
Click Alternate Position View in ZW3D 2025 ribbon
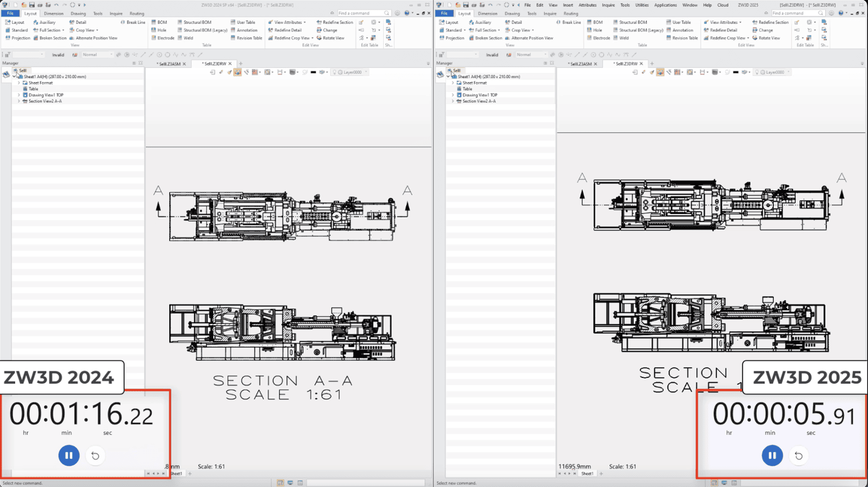point(529,38)
